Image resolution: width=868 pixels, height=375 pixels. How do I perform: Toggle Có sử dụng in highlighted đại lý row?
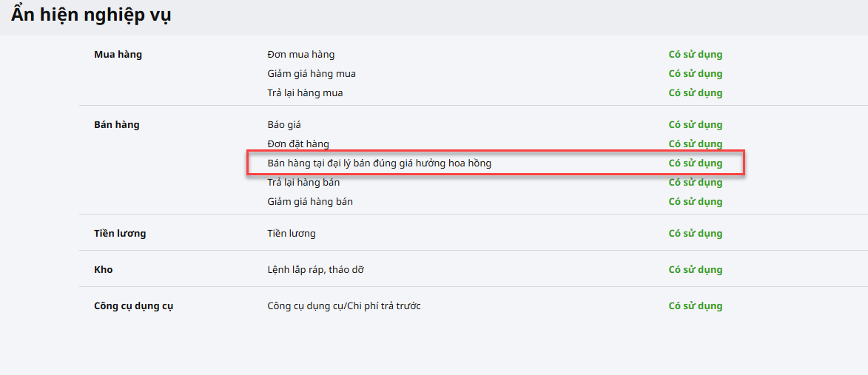click(695, 163)
